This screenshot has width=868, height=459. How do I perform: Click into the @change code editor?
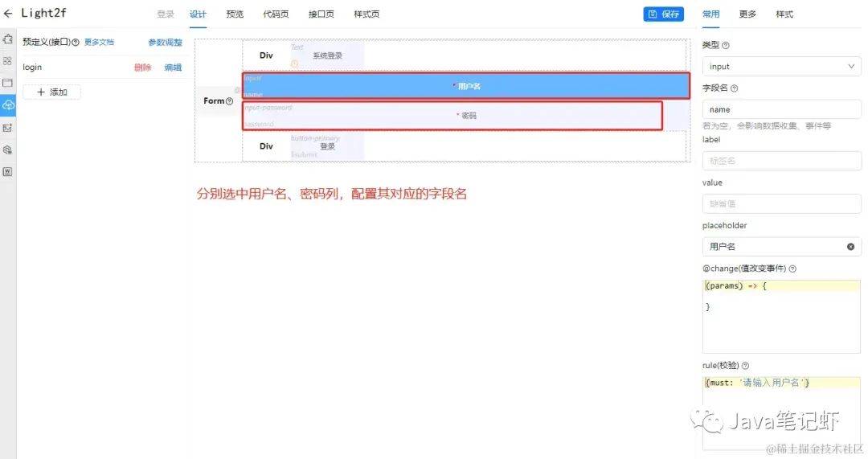tap(781, 316)
